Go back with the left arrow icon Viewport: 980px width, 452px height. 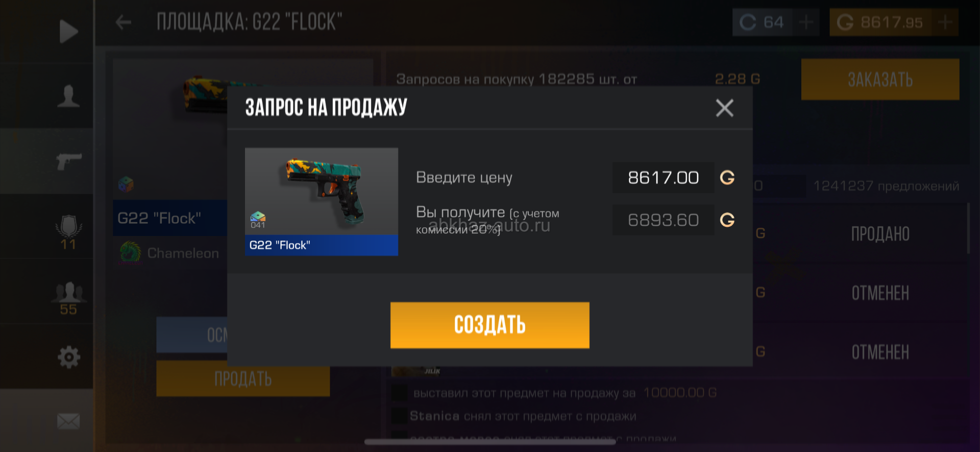124,22
